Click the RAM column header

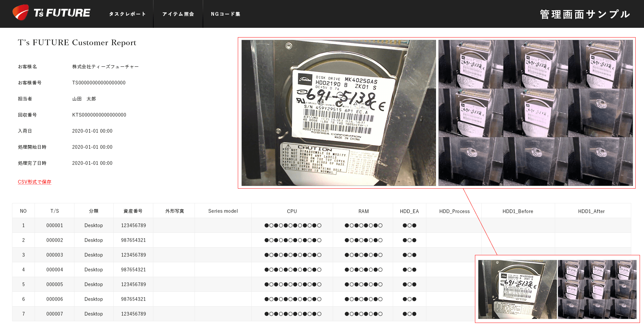click(363, 211)
